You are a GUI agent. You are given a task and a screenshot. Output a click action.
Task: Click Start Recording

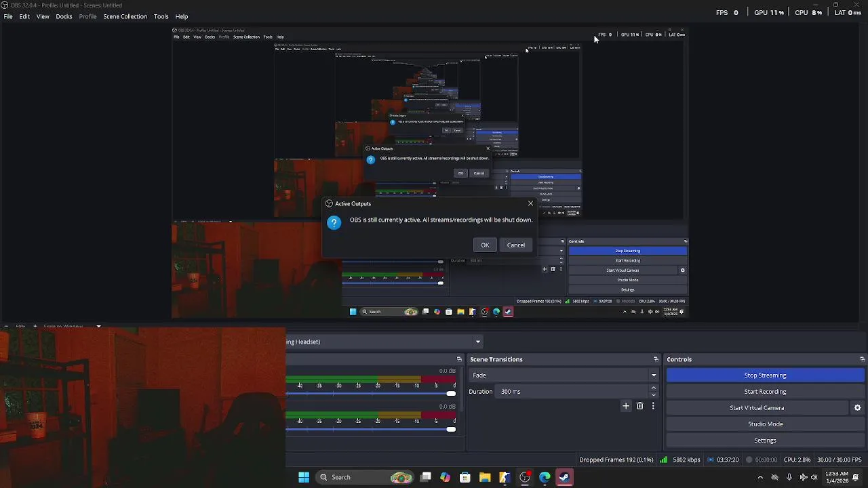[x=765, y=391]
